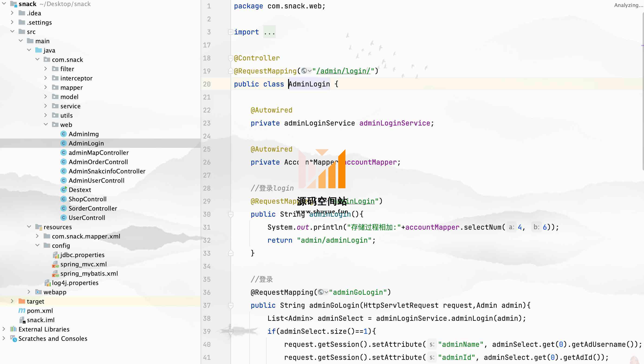Viewport: 644px width, 364px height.
Task: Fold the class annotations at line 18
Action: (x=231, y=58)
